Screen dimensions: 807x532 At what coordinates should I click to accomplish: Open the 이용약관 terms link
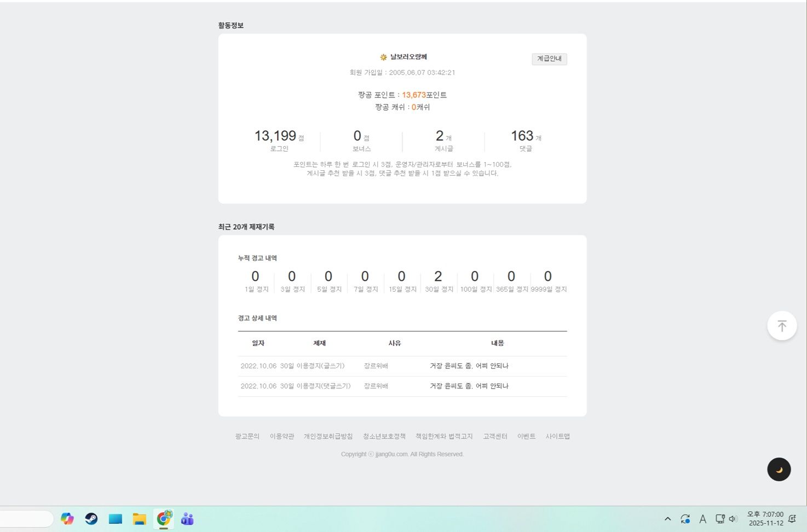point(281,436)
